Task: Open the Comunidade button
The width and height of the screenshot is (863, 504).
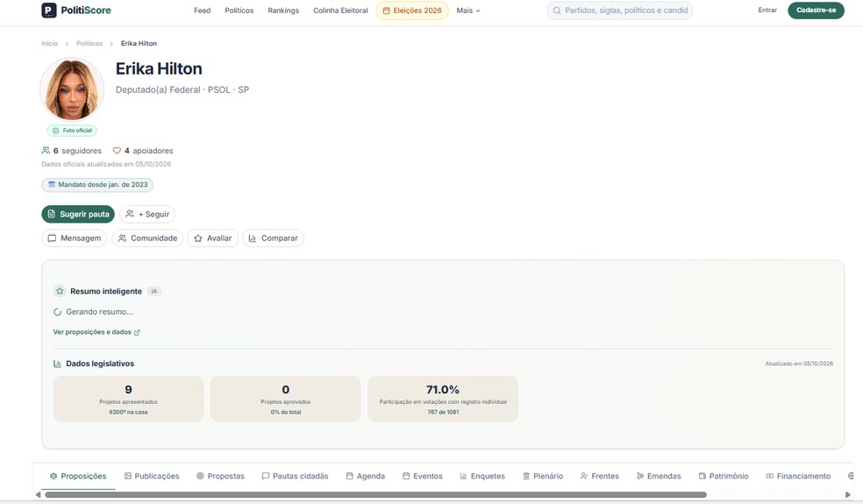Action: (x=147, y=238)
